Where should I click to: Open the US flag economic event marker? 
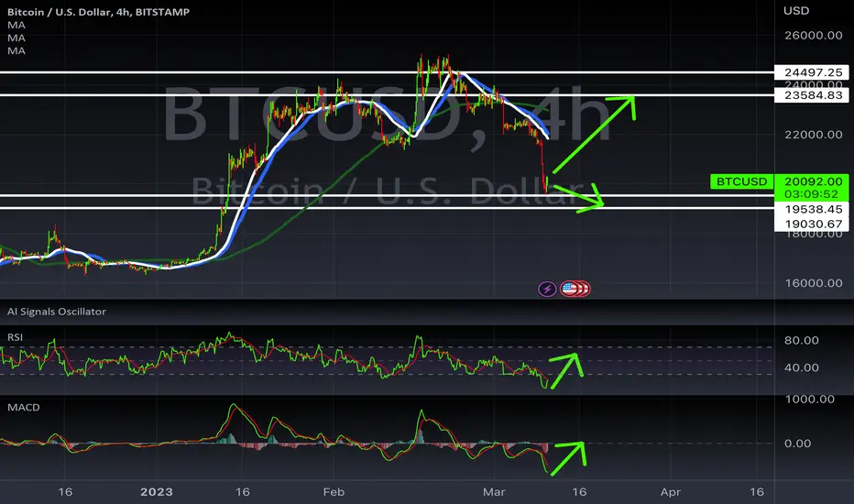[570, 289]
